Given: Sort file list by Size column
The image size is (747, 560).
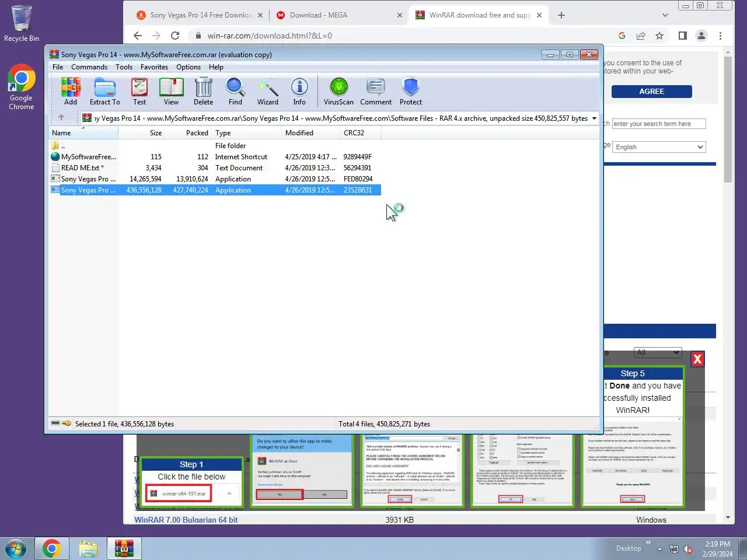Looking at the screenshot, I should pyautogui.click(x=142, y=132).
